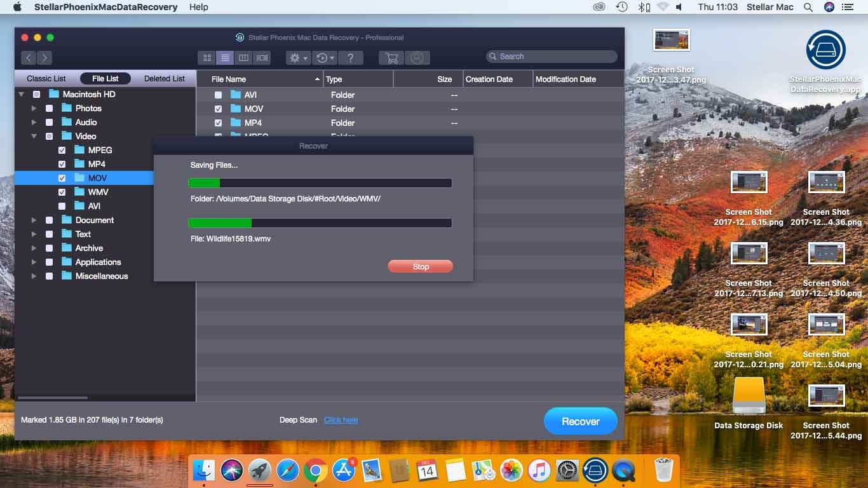The height and width of the screenshot is (488, 868).
Task: Check the Document folder checkbox
Action: pyautogui.click(x=49, y=220)
